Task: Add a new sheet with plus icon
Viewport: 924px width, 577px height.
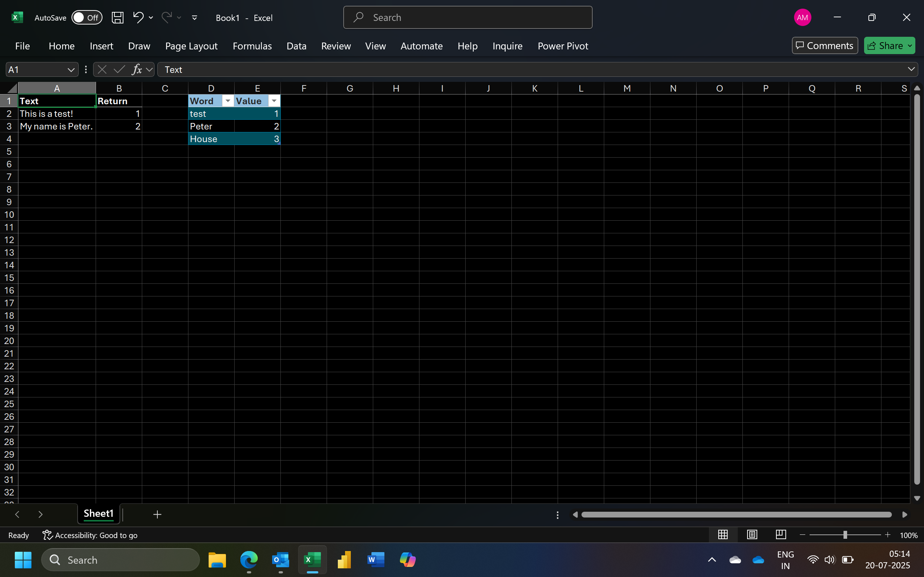Action: [157, 514]
